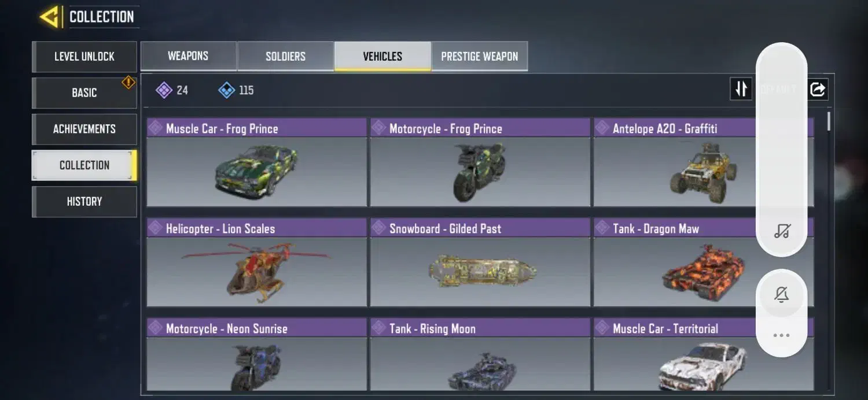
Task: Tap the blue rare currency icon
Action: pyautogui.click(x=226, y=90)
